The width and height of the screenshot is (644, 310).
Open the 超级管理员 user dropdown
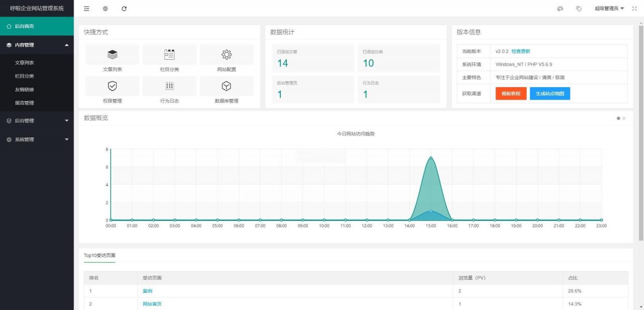click(x=609, y=9)
